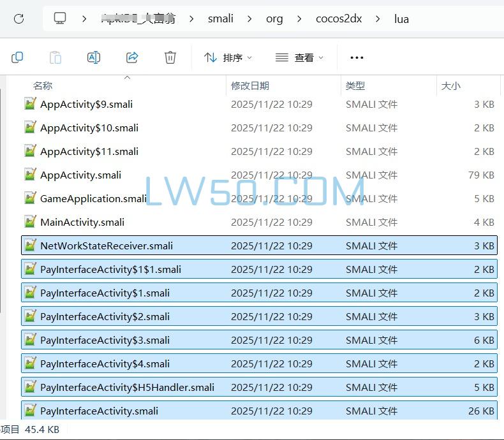
Task: Open the See more ellipsis menu
Action: coord(357,58)
